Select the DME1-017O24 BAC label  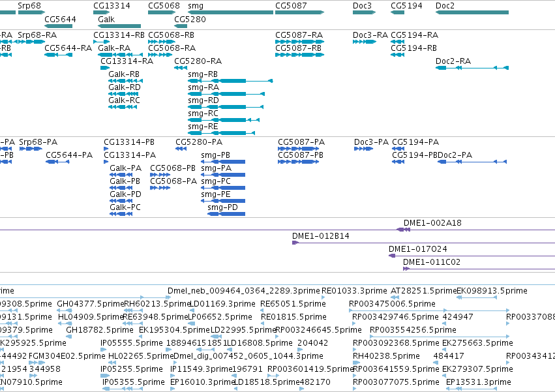(417, 249)
